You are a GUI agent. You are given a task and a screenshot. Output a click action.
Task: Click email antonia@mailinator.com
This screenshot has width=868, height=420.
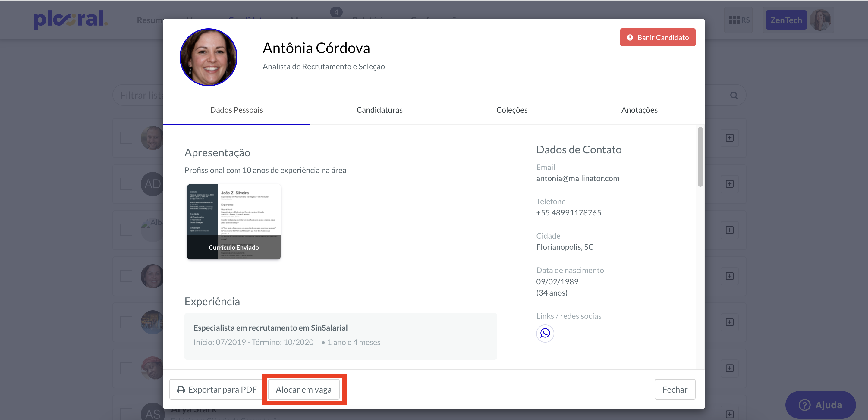[577, 178]
